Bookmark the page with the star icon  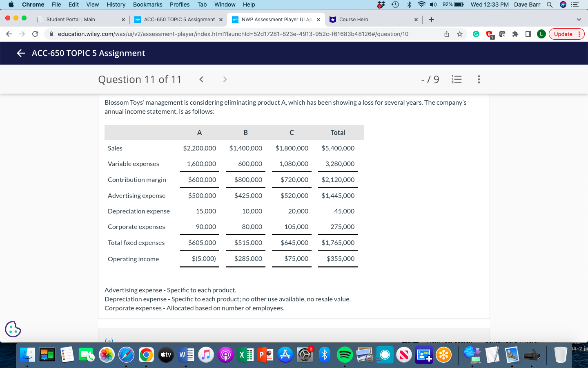460,34
